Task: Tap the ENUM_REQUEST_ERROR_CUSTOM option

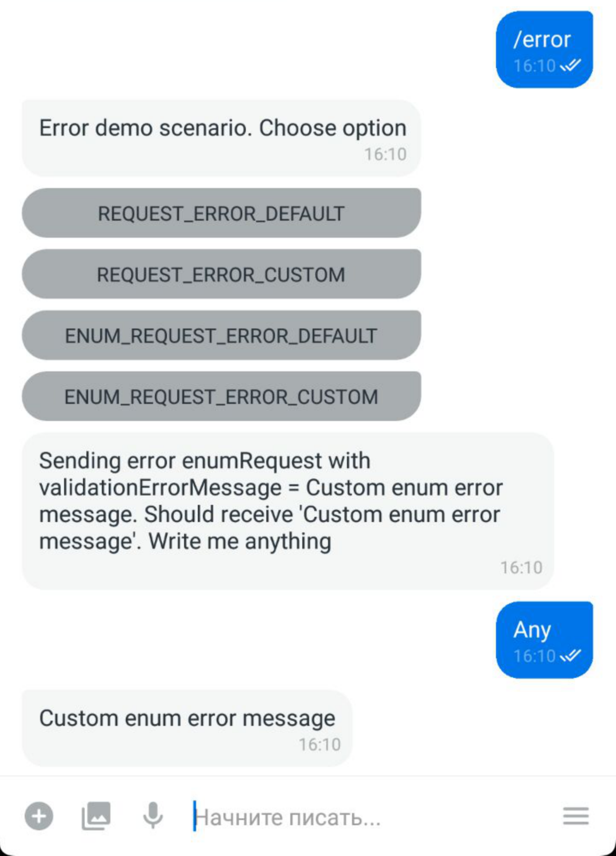Action: tap(221, 396)
